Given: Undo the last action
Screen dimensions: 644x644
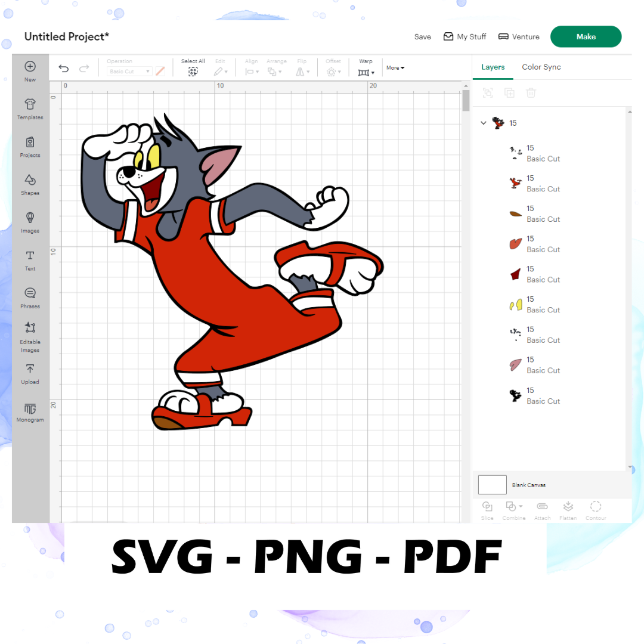Looking at the screenshot, I should (x=64, y=68).
